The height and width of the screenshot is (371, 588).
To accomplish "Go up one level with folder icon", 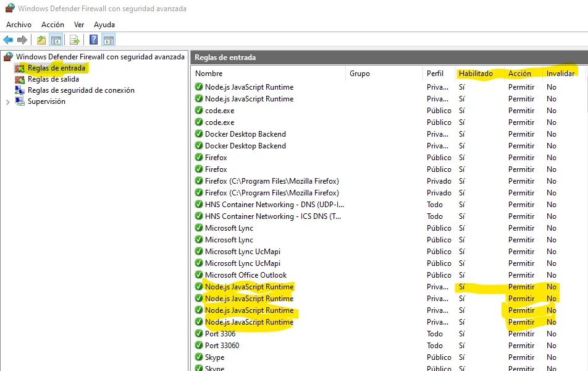I will coord(41,40).
